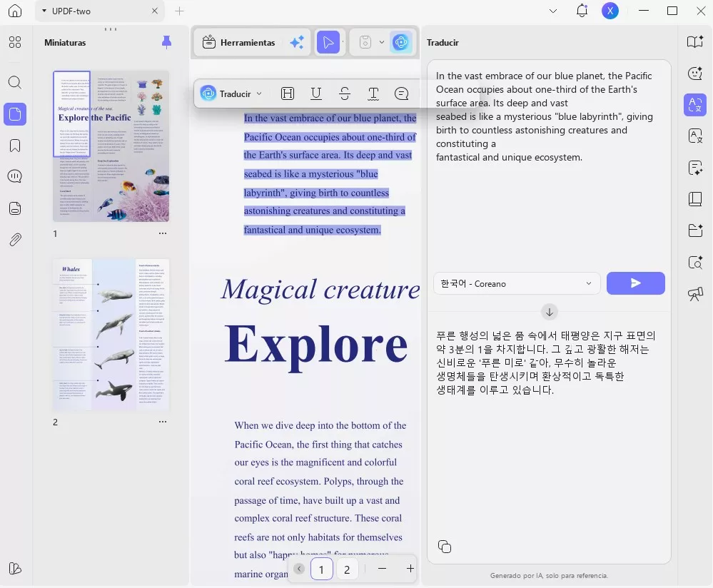Viewport: 713px width, 588px height.
Task: Open the Home screen icon
Action: 15,11
